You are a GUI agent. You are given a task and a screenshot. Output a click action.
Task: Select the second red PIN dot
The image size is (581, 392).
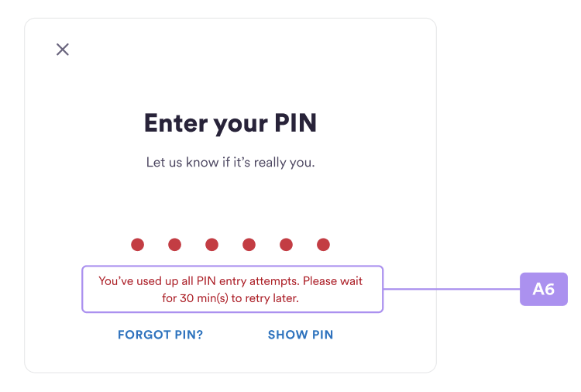[174, 245]
